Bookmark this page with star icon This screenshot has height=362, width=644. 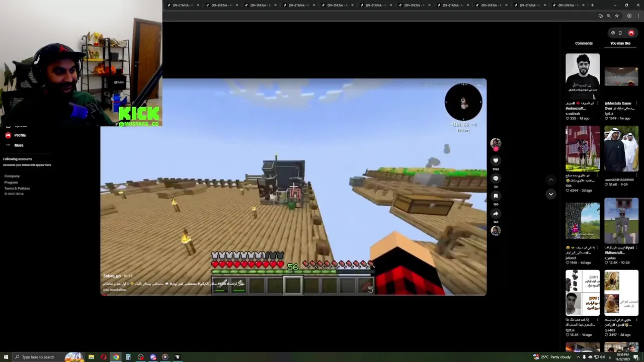(617, 16)
